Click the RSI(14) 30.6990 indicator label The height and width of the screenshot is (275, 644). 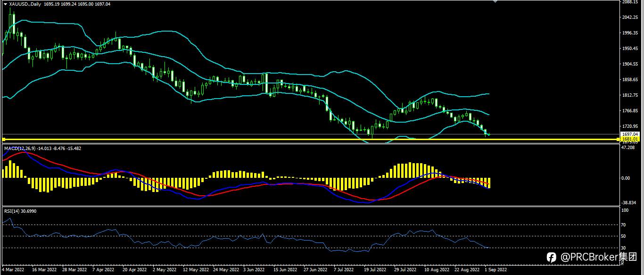(x=20, y=211)
